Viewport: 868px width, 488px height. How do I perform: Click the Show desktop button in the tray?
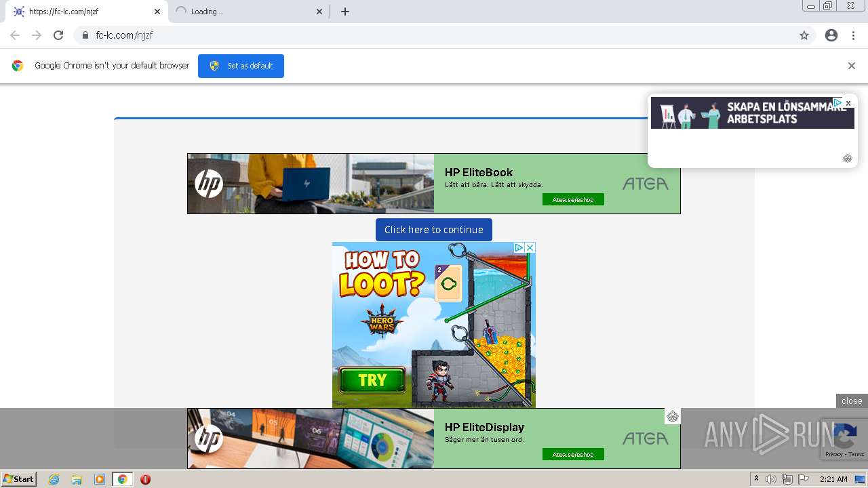(x=861, y=479)
